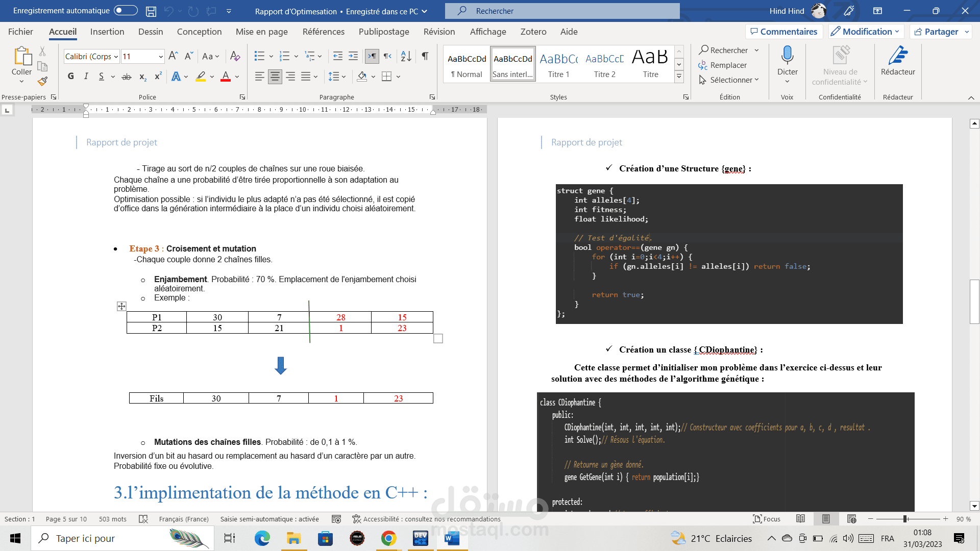This screenshot has width=980, height=551.
Task: Click the Commentaires button
Action: pyautogui.click(x=784, y=32)
